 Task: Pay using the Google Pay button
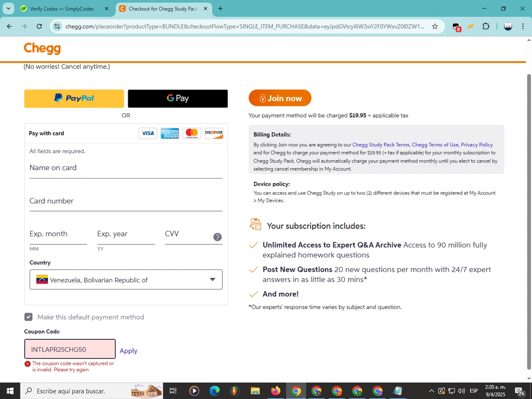click(178, 99)
